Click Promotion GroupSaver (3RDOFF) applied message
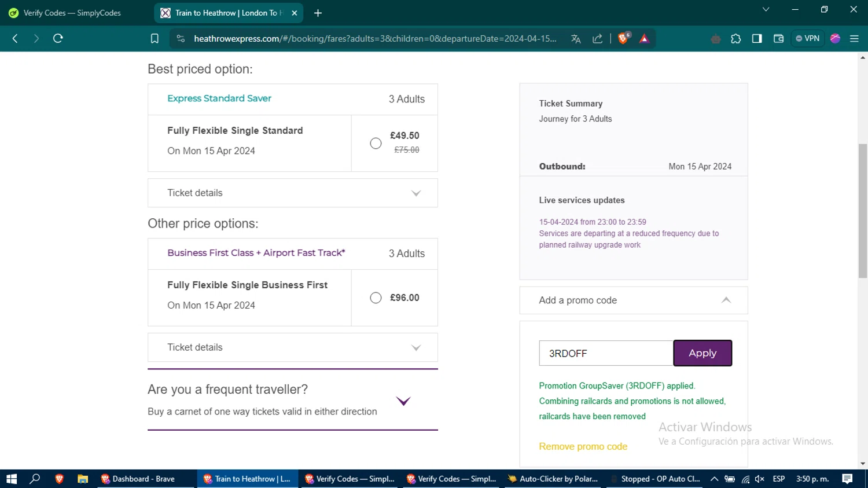Screen dimensions: 868x488 pyautogui.click(x=617, y=386)
